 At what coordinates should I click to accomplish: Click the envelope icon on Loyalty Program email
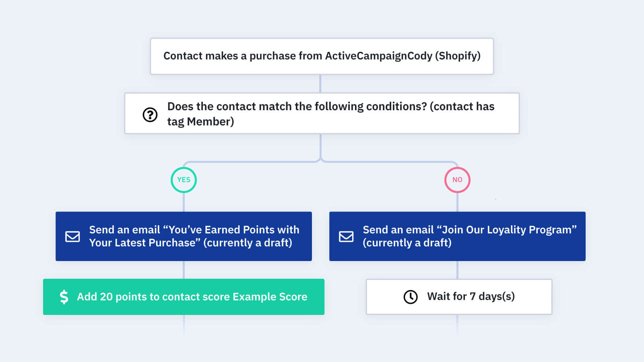coord(346,237)
